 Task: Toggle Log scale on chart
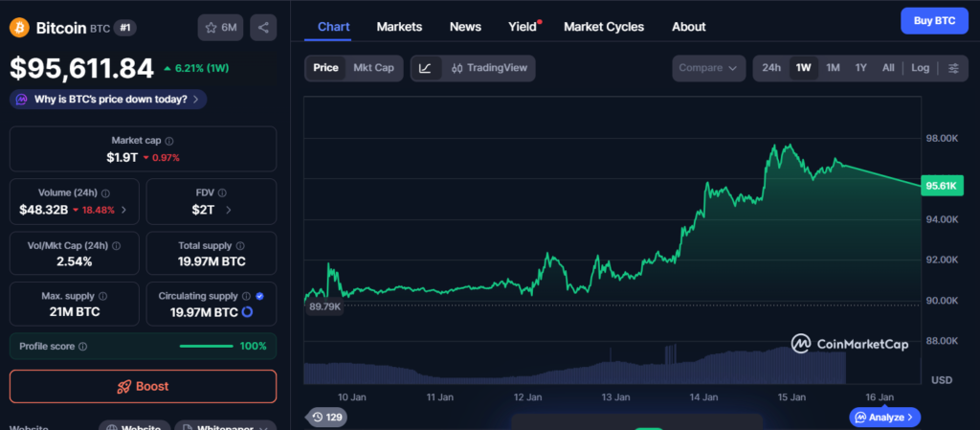point(920,68)
